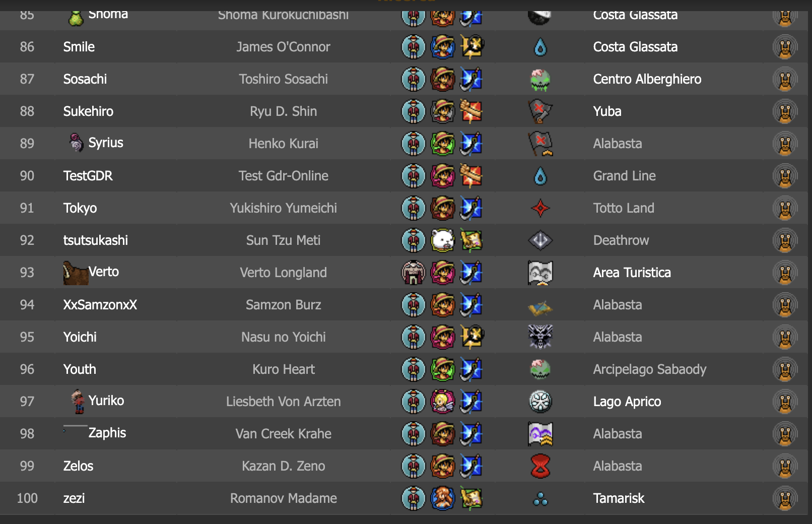Open character Liesbeth Von Arzten
812x524 pixels.
click(283, 402)
